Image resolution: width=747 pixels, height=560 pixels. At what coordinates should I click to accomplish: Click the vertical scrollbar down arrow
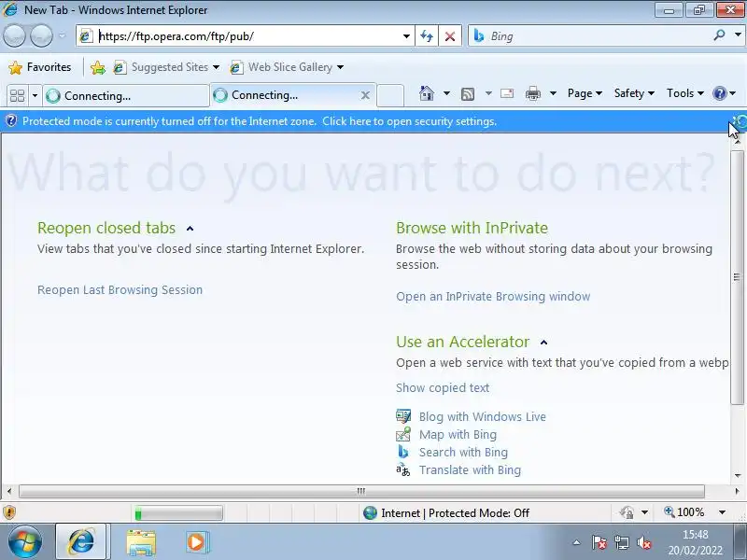[x=738, y=475]
